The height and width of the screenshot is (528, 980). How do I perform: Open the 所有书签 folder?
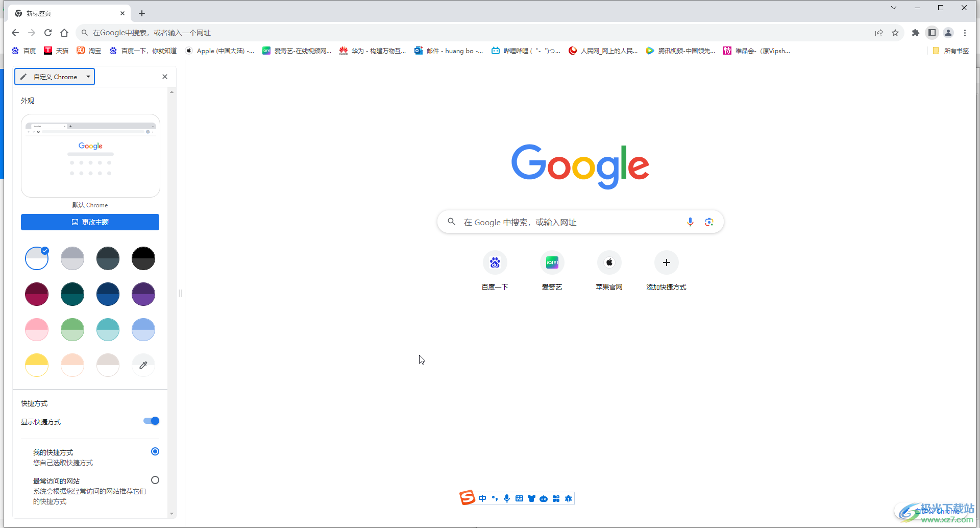point(950,51)
